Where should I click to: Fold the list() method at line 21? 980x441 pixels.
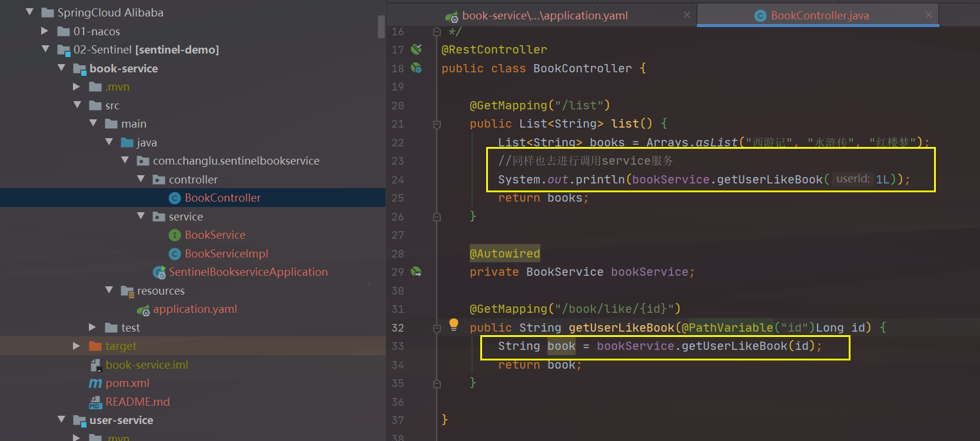pos(437,124)
